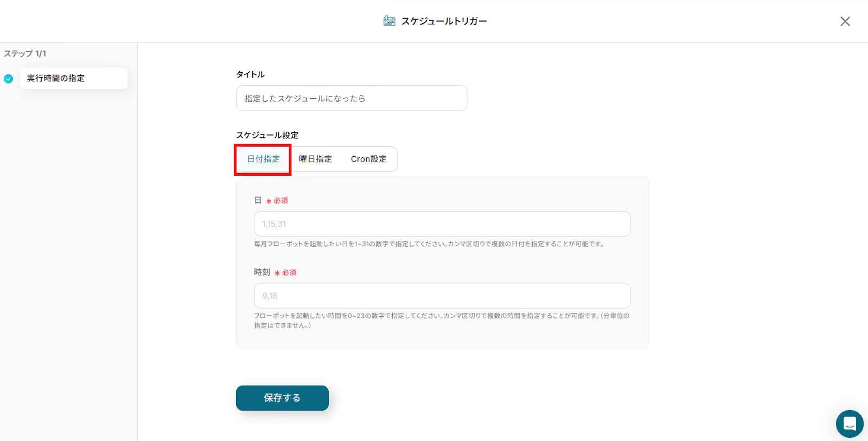
Task: Select the 実行時間の指定 step
Action: (73, 78)
